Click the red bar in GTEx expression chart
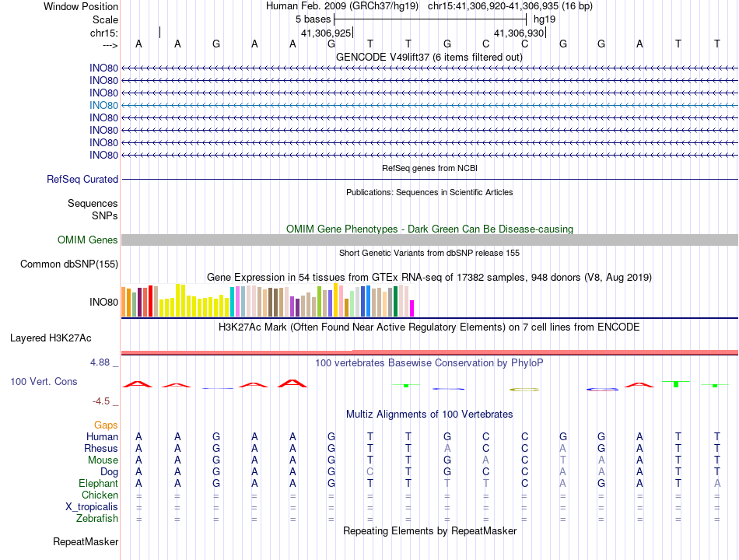Image resolution: width=739 pixels, height=560 pixels. pyautogui.click(x=150, y=301)
